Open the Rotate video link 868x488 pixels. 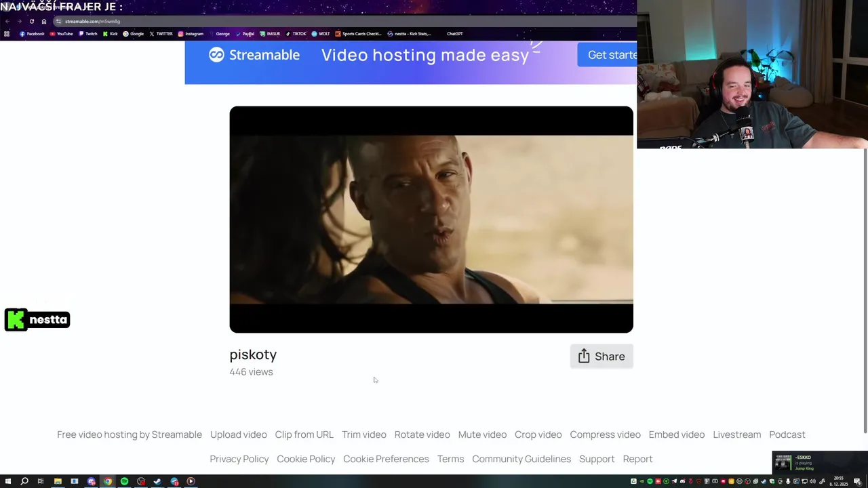(x=422, y=434)
